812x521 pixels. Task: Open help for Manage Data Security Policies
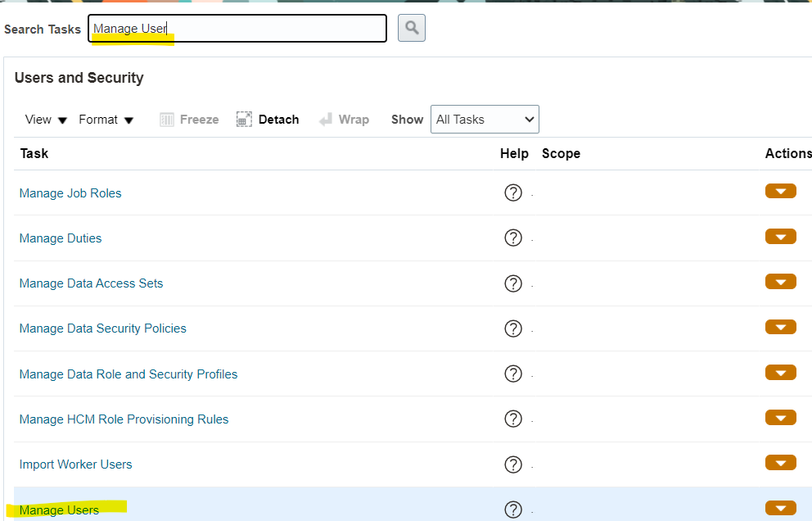tap(513, 328)
